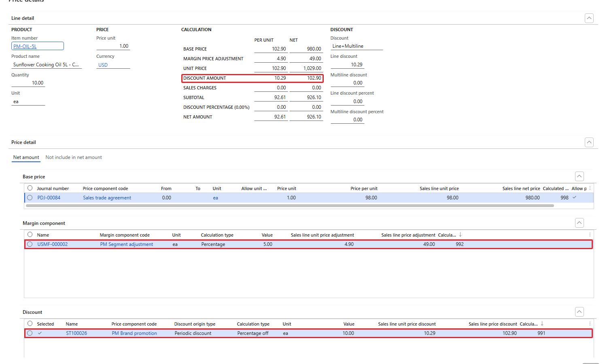Select the USMF-000002 row radio button

[30, 244]
